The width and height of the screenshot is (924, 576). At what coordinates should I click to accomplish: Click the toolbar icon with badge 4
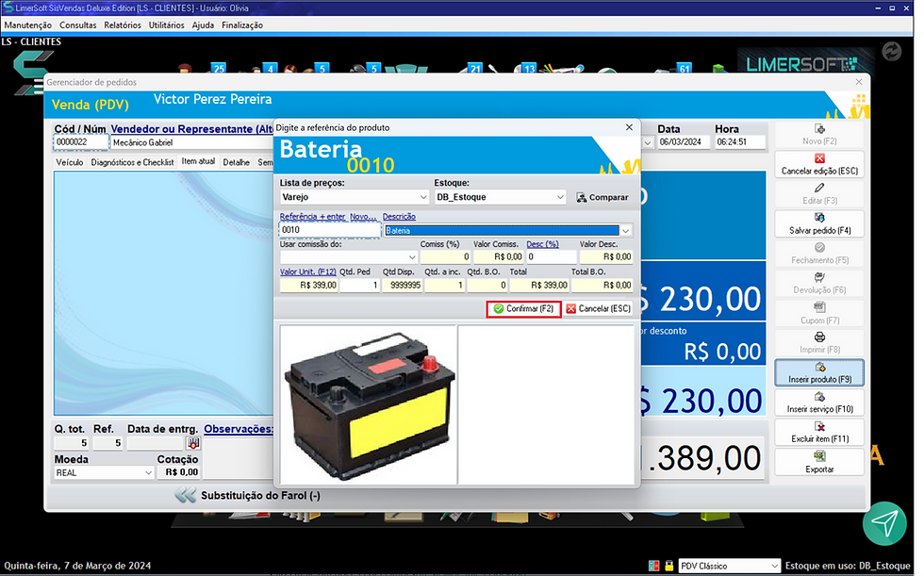(266, 68)
